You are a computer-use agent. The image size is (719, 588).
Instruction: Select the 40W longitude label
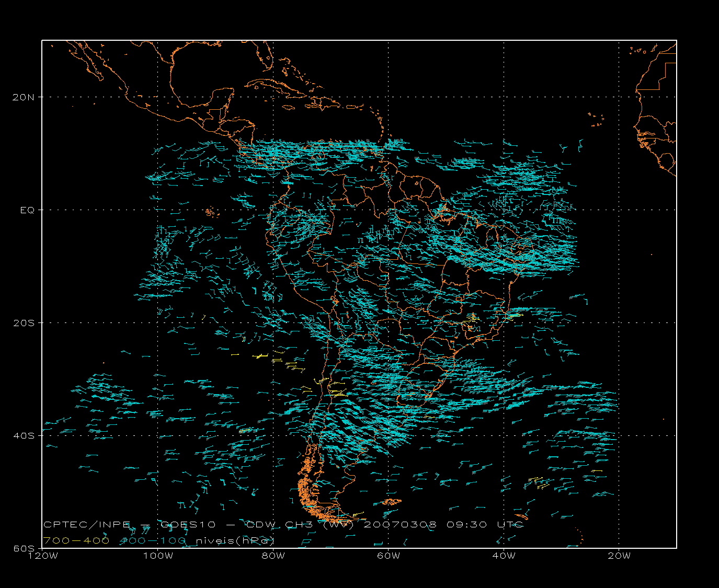tap(504, 556)
